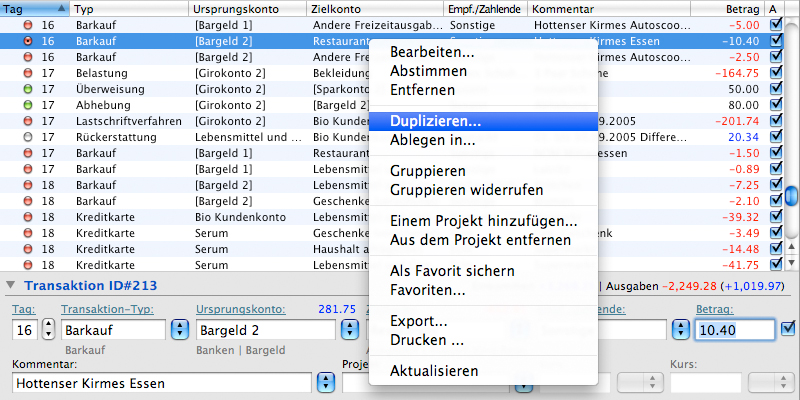
Task: Click the Tag label link
Action: click(x=23, y=309)
